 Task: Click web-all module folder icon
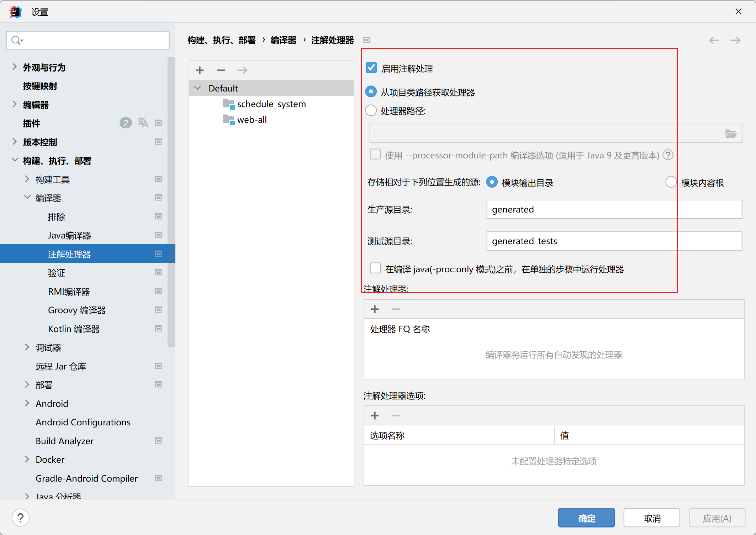coord(229,120)
